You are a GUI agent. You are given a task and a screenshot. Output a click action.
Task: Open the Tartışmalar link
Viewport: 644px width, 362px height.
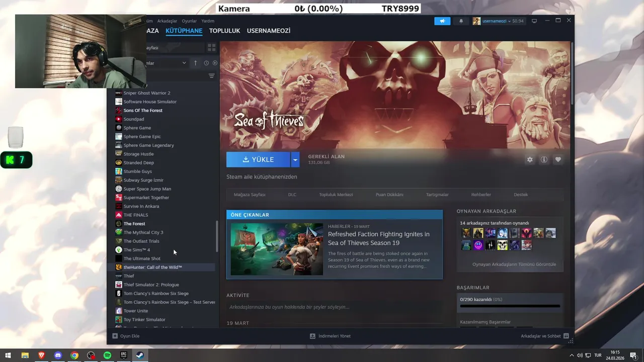437,195
